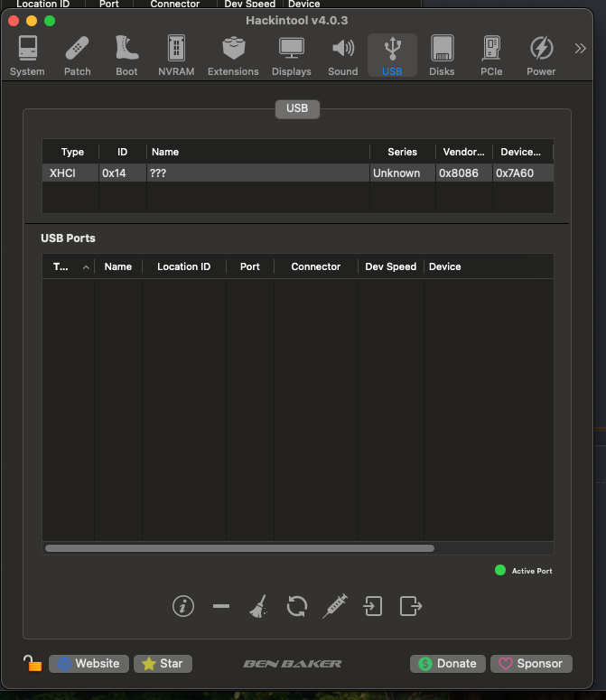Click the Device column header in the controllers table

[x=523, y=152]
